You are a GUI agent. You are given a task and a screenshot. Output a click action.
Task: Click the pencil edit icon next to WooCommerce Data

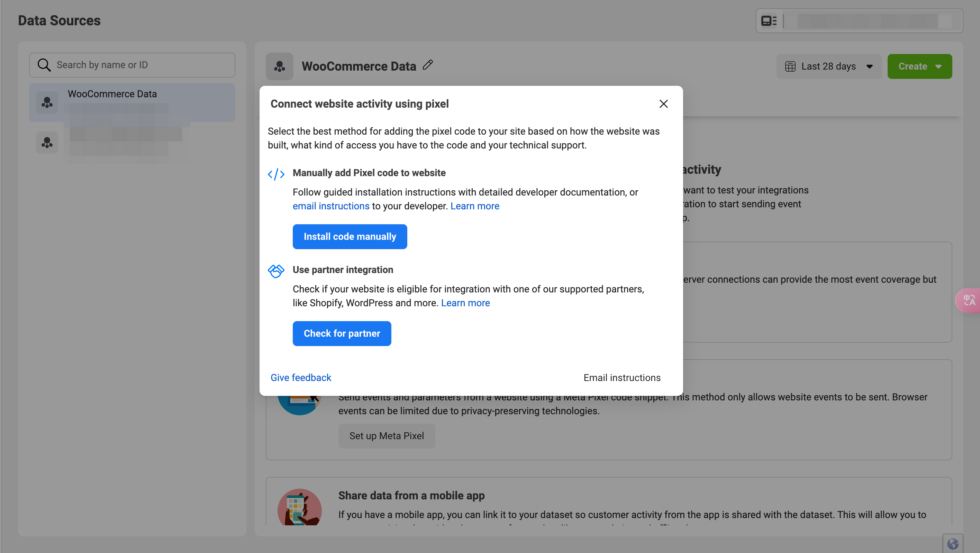tap(428, 65)
